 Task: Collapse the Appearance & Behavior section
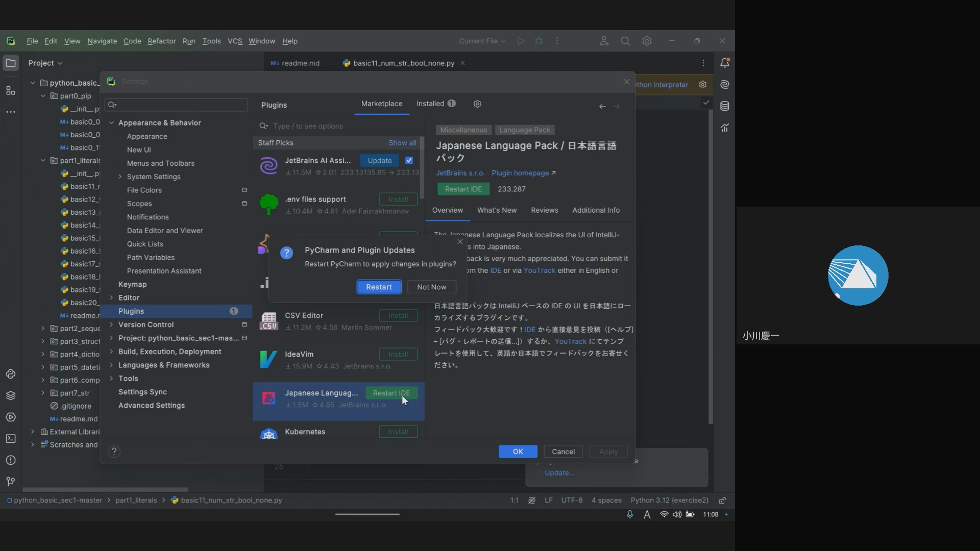point(111,122)
